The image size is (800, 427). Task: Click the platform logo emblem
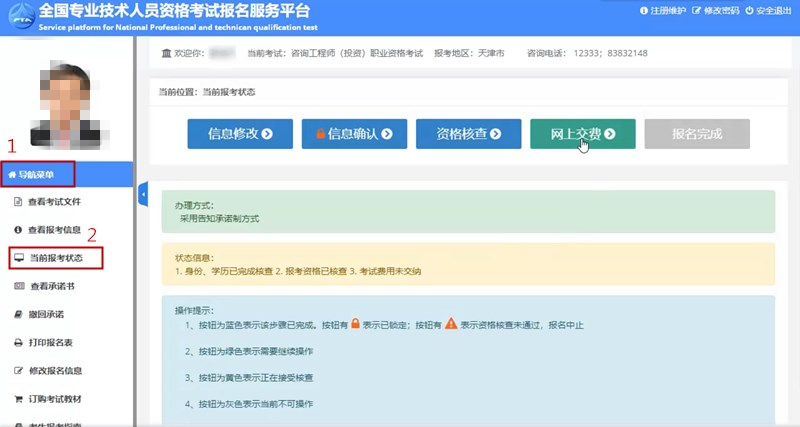pos(21,17)
